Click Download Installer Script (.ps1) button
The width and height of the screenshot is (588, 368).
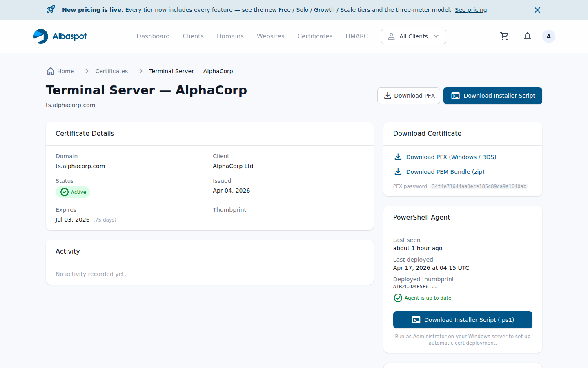pos(463,320)
